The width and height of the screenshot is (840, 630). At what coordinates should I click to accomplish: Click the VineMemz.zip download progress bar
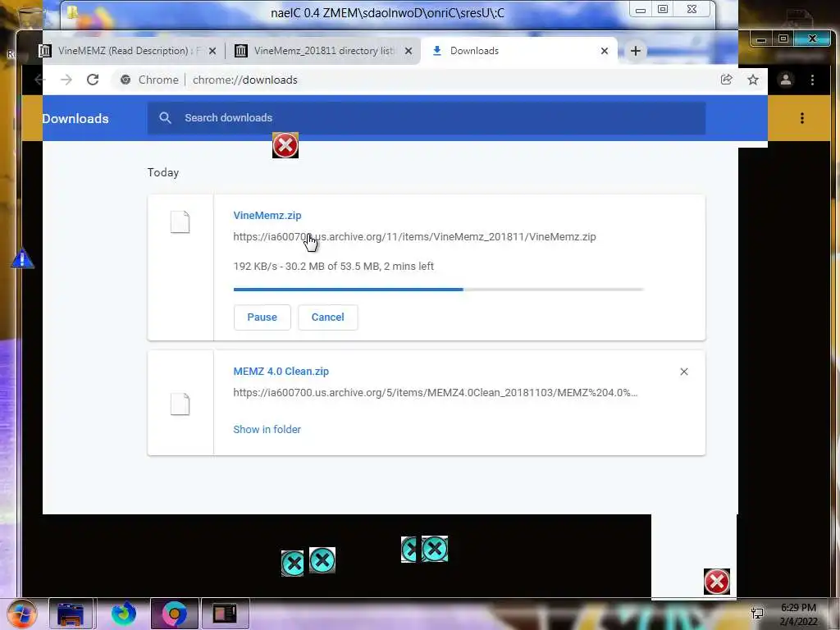pos(438,290)
